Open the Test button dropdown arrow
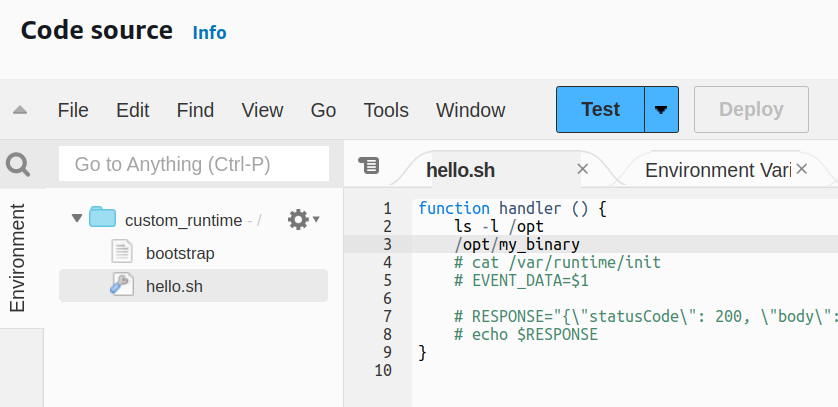 661,110
